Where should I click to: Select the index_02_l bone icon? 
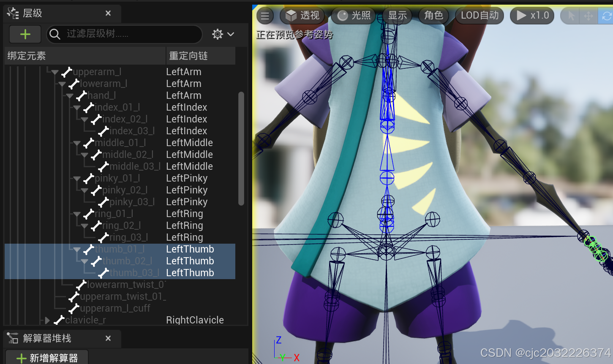coord(96,120)
